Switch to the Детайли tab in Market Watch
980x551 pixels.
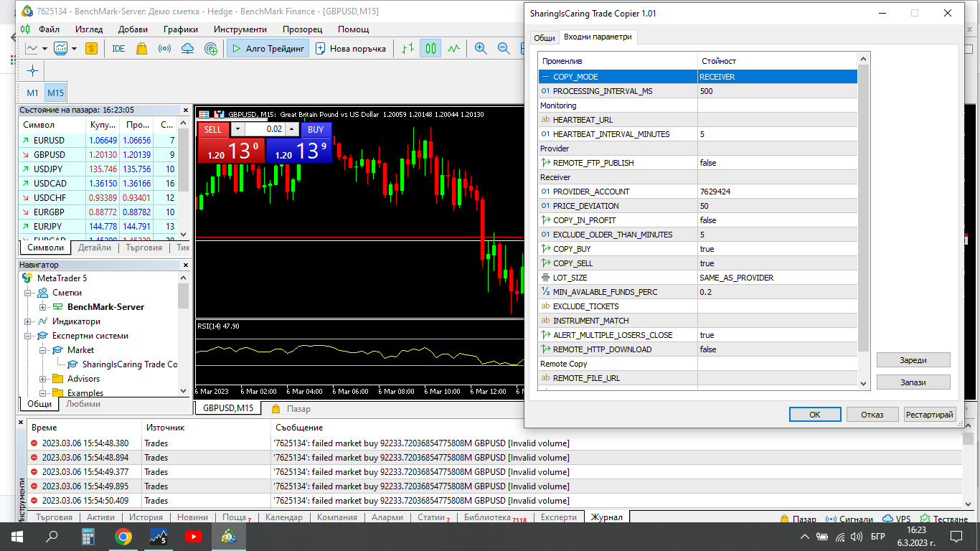click(95, 248)
